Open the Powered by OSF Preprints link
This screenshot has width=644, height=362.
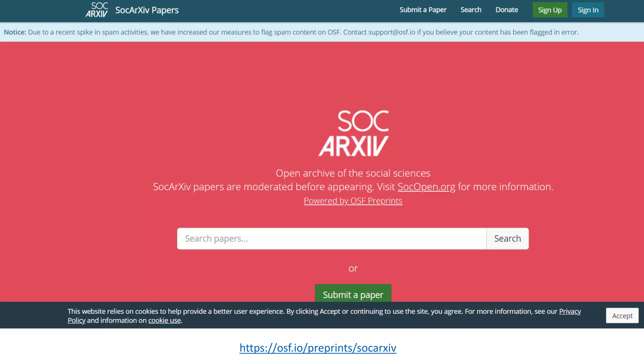tap(353, 200)
